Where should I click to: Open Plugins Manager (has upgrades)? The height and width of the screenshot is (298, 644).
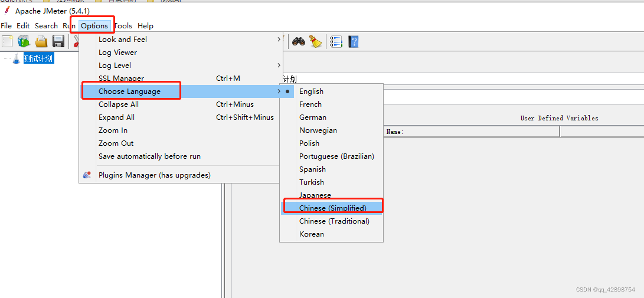tap(181, 175)
